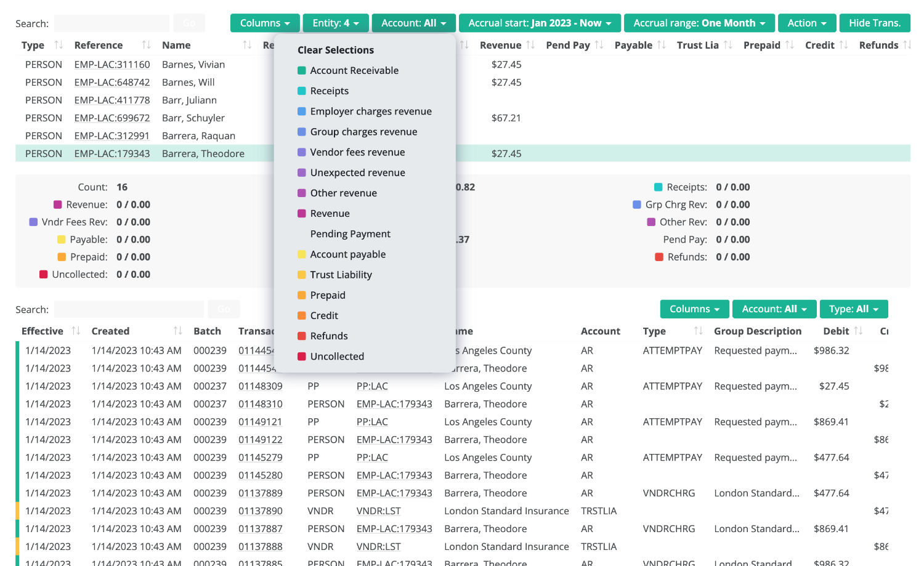Open transaction link 01145279
The height and width of the screenshot is (566, 924).
tap(261, 458)
